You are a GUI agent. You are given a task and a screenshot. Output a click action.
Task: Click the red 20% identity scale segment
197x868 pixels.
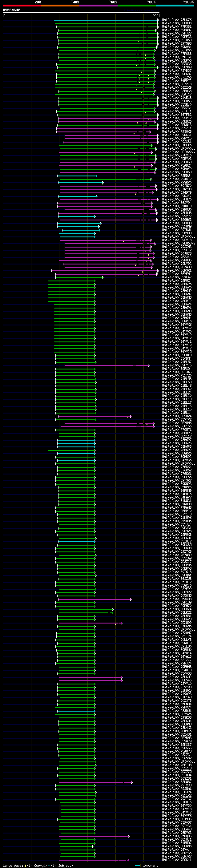point(22,6)
